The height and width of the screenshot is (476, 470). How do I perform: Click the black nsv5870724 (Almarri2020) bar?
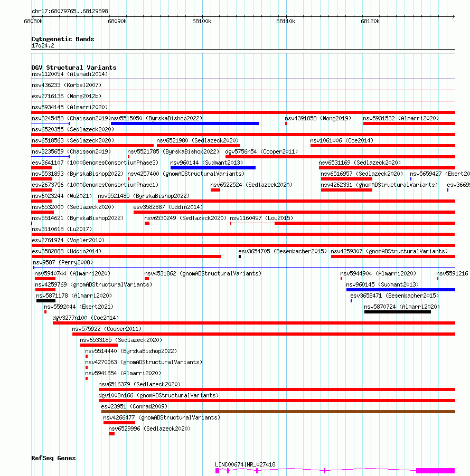pos(398,312)
